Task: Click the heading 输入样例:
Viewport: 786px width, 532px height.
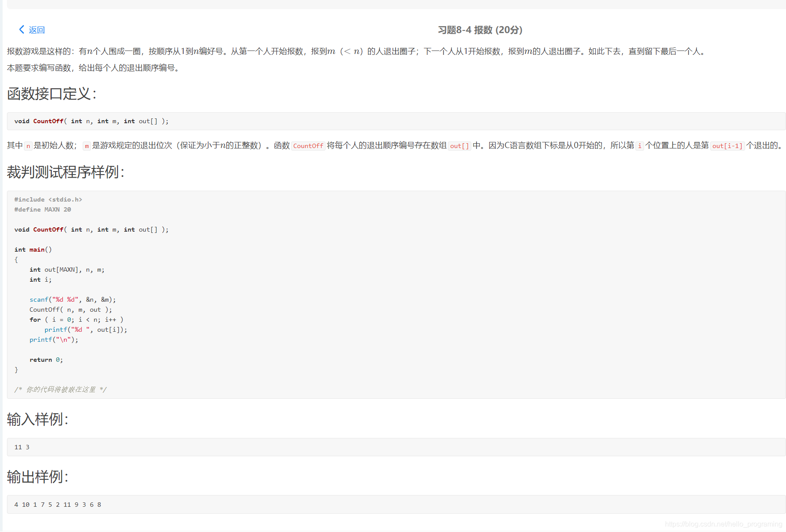Action: tap(38, 419)
